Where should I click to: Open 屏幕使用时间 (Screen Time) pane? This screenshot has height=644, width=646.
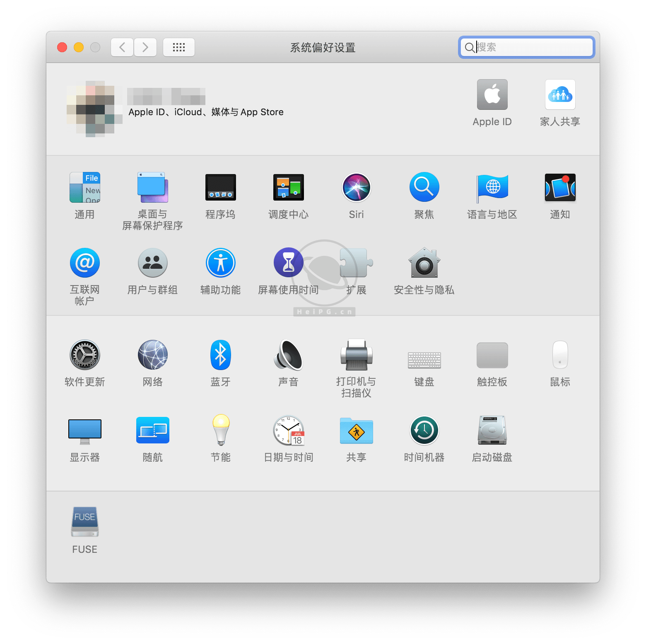click(x=289, y=263)
